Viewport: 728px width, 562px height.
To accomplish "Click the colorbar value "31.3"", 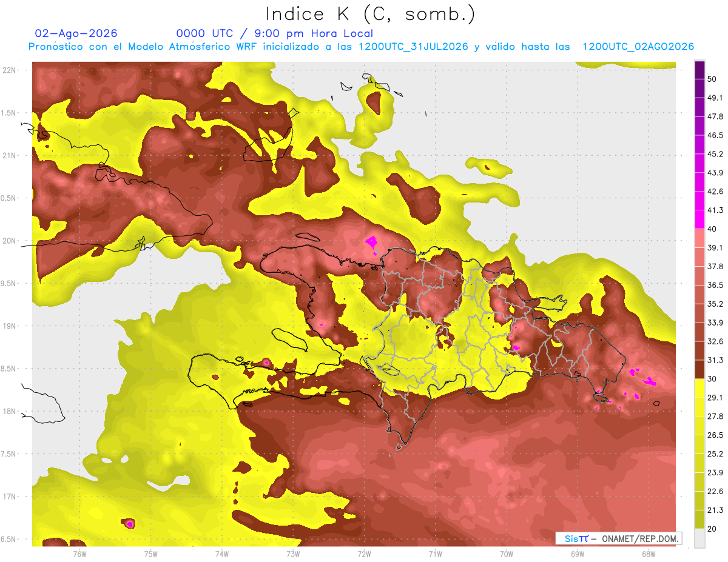I will 715,360.
